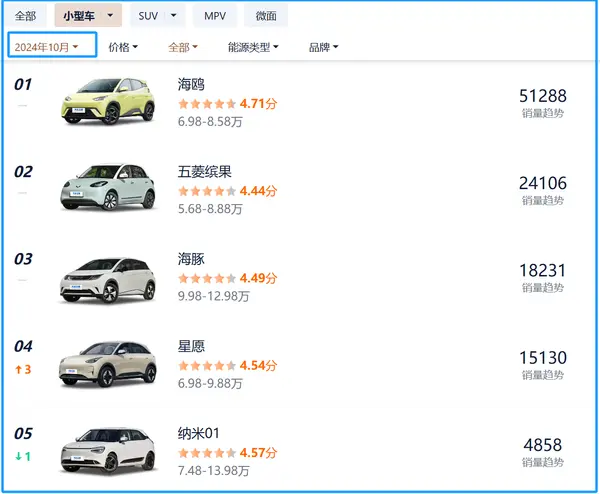Screen dimensions: 600x494
Task: Click rank number 01
Action: (x=23, y=85)
